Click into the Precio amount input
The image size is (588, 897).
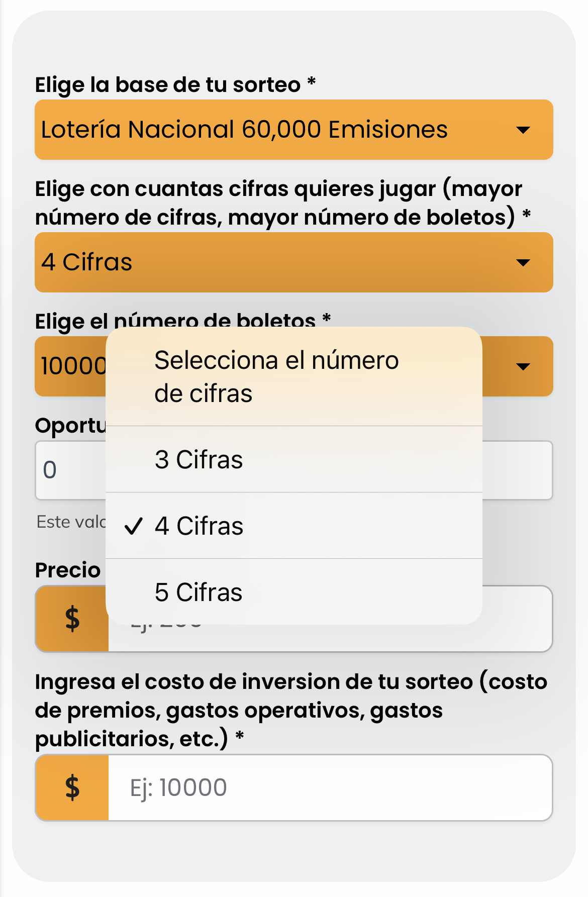[517, 619]
